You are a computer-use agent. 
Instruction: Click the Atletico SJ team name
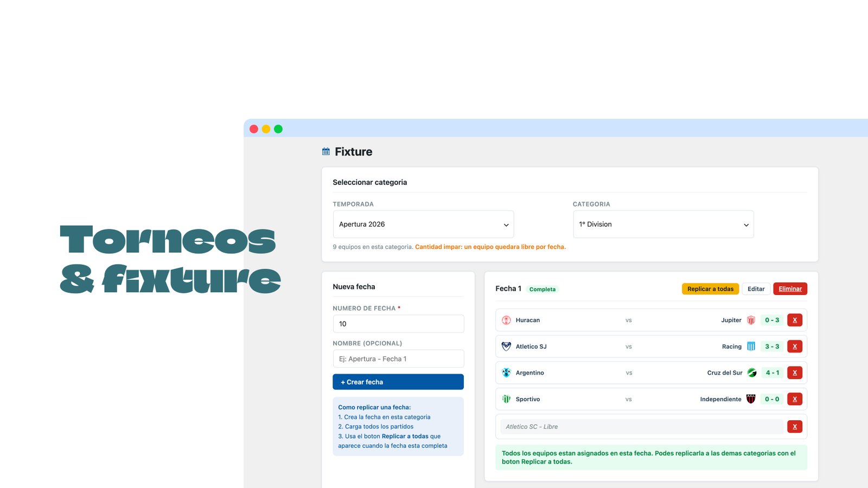(x=531, y=346)
